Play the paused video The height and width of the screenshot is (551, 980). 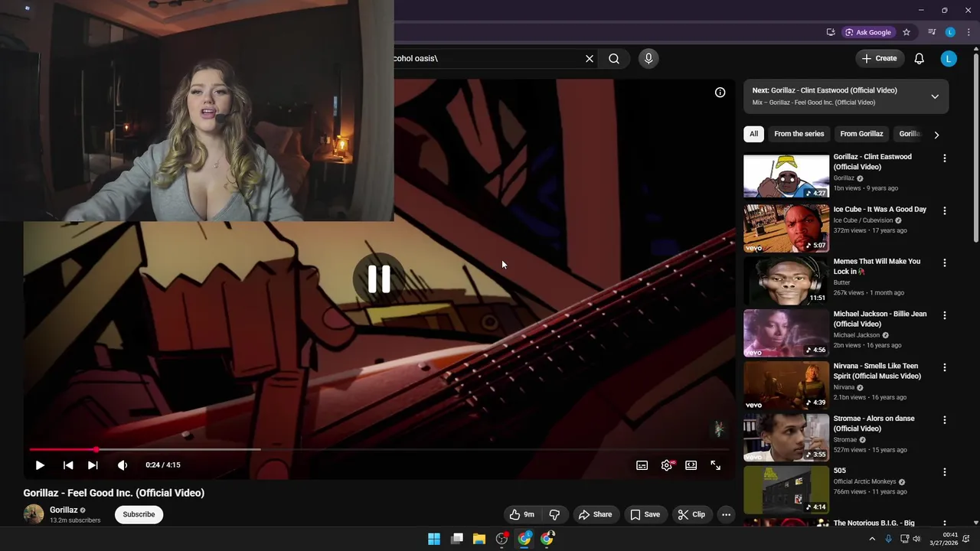point(40,465)
